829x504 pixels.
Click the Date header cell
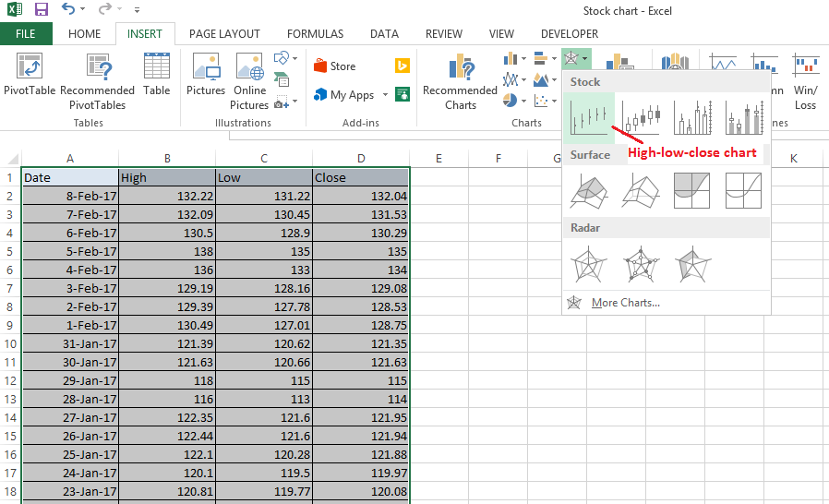coord(70,178)
